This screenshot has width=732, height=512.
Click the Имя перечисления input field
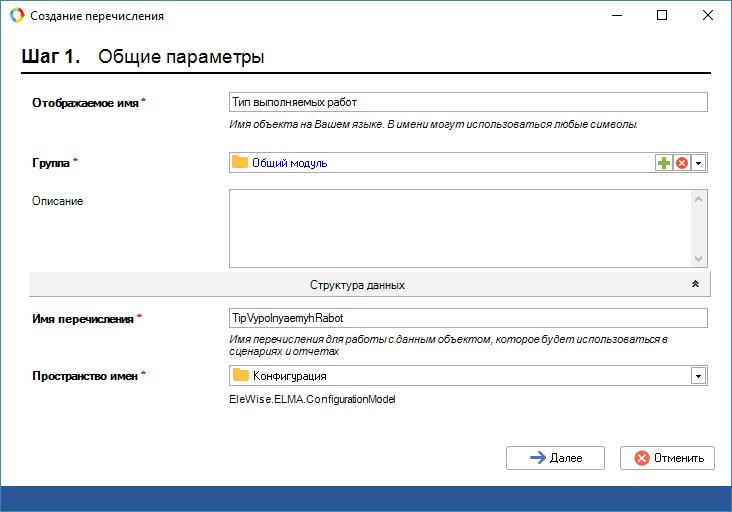pos(468,318)
